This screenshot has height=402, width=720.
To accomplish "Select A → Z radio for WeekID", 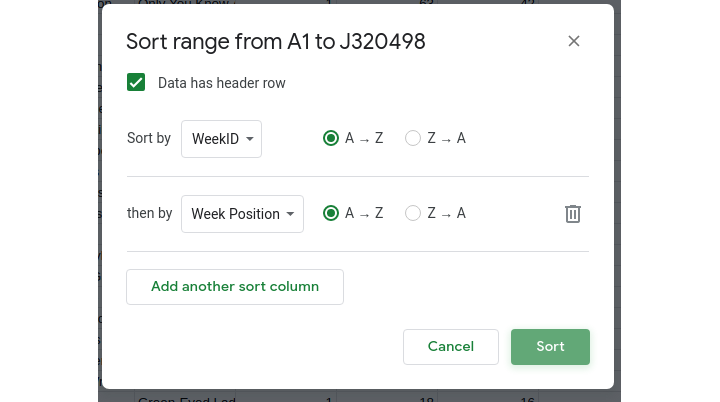I will tap(332, 138).
